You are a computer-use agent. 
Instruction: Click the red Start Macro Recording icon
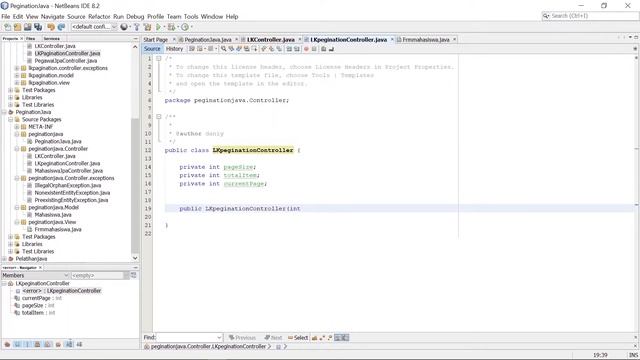306,49
